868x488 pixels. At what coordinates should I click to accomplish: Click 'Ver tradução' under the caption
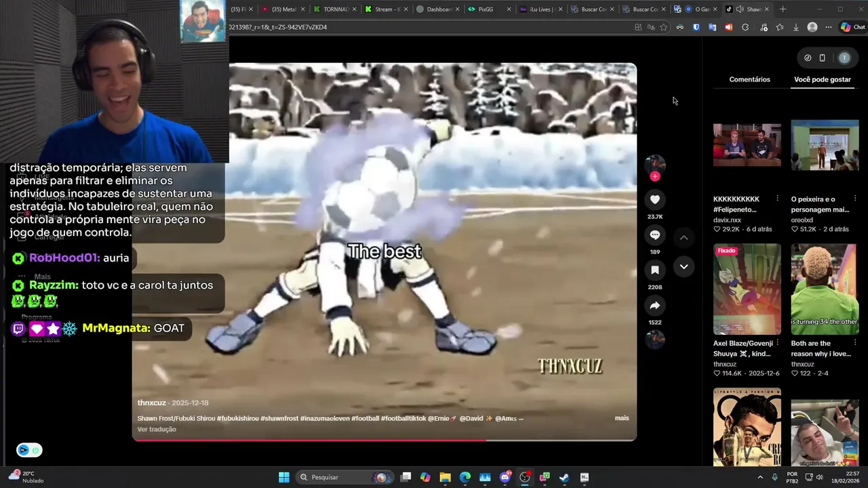click(x=157, y=429)
